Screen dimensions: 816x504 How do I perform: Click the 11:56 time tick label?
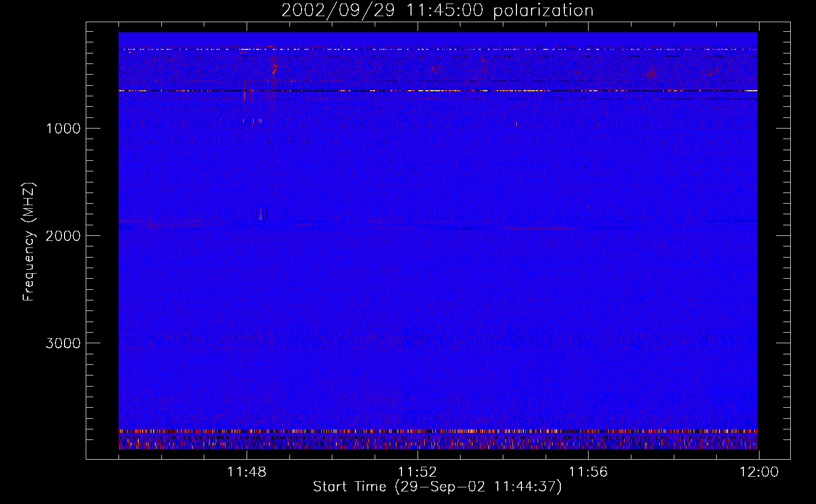[589, 472]
